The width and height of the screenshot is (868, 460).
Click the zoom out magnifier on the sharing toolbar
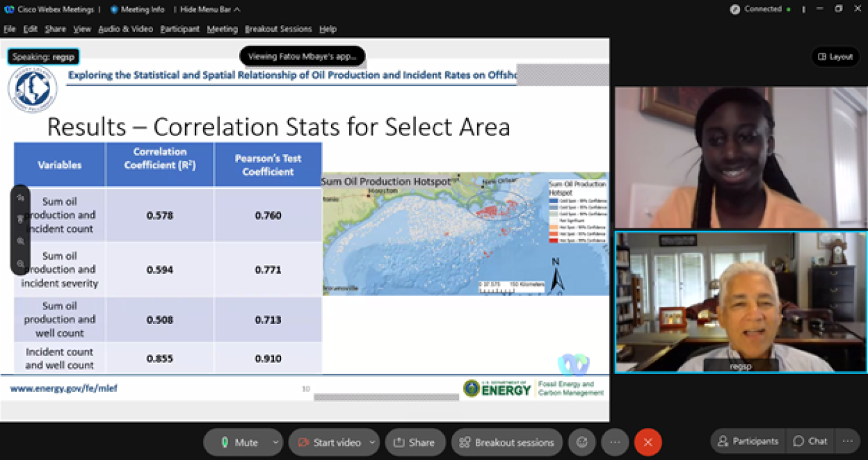pos(21,263)
